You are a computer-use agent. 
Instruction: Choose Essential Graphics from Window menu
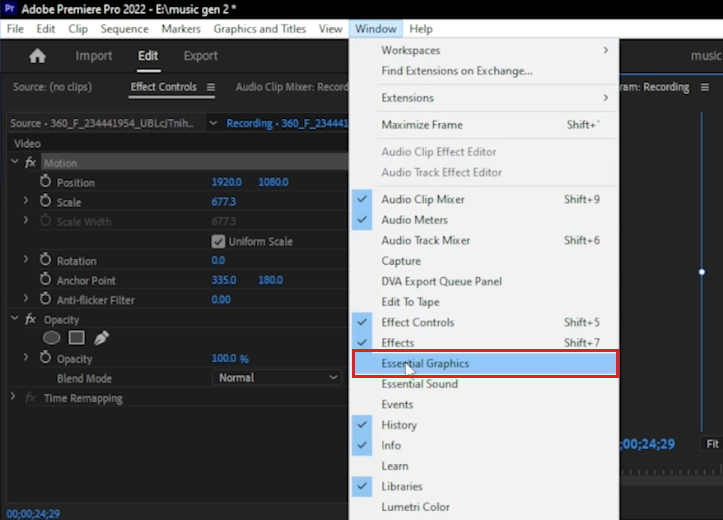485,363
